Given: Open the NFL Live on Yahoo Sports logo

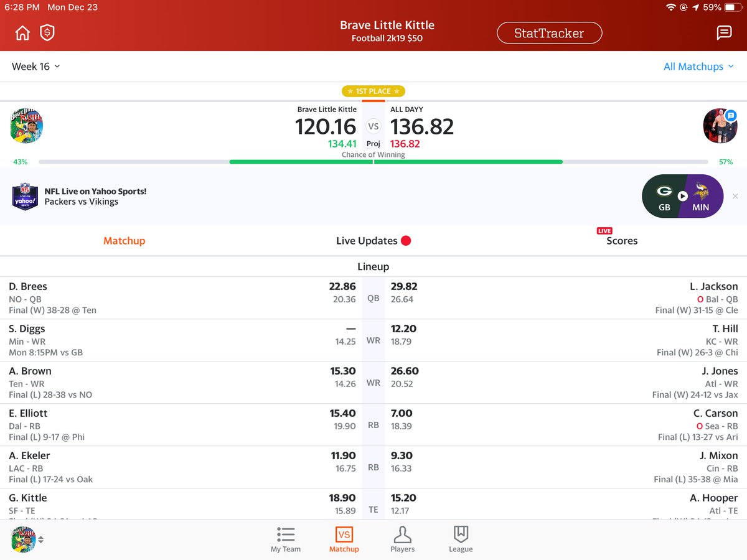Looking at the screenshot, I should pos(25,196).
